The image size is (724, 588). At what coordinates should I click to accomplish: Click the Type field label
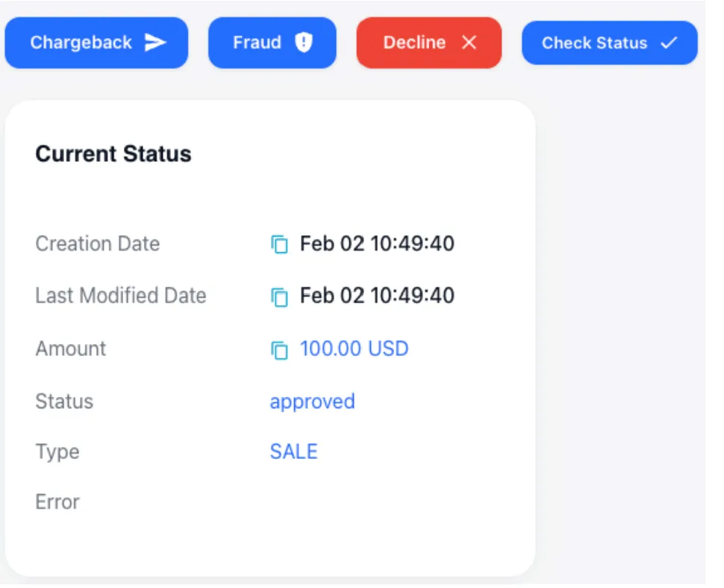click(x=57, y=451)
